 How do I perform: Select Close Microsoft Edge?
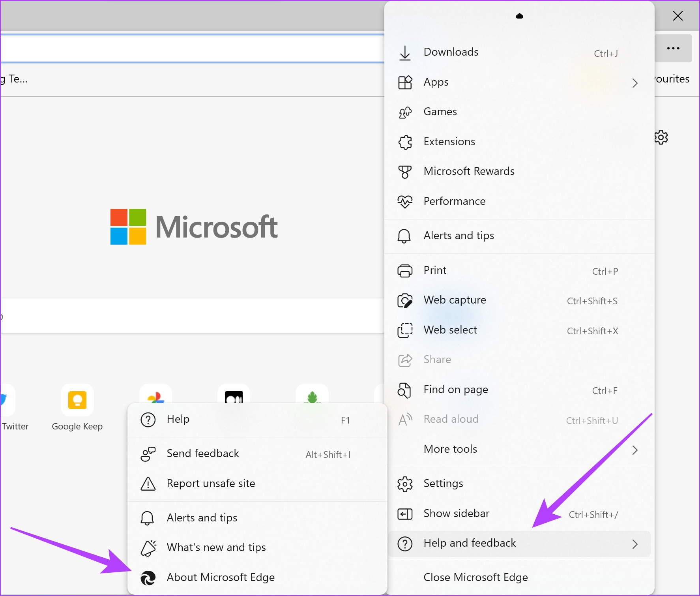coord(475,577)
